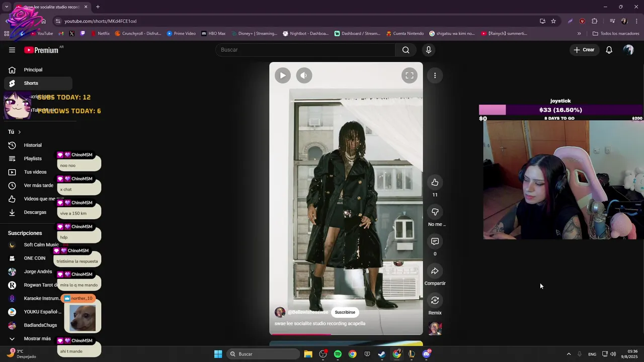The image size is (644, 362).
Task: Install or cast icon in address bar
Action: pos(542,21)
